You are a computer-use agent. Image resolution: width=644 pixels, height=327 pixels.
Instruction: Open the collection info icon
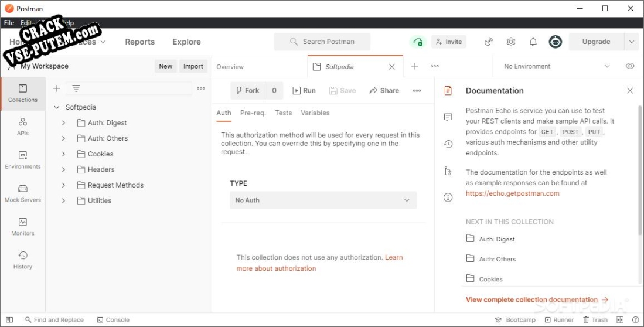(448, 197)
